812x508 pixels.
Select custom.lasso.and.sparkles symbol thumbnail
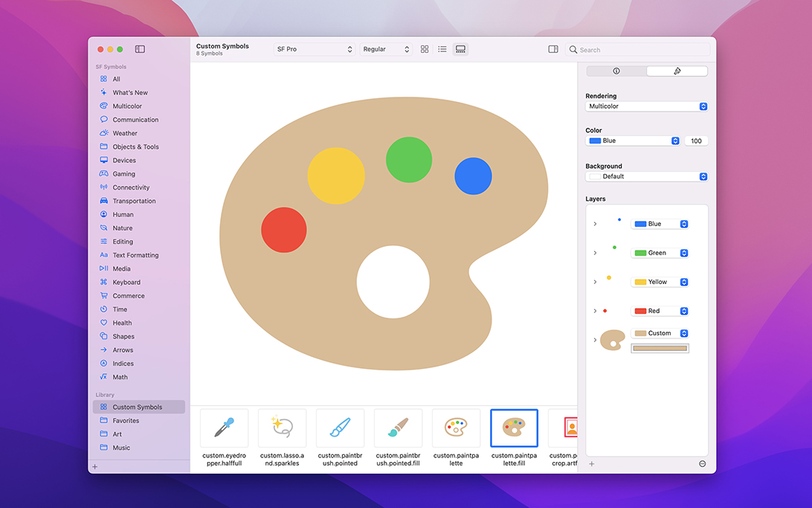[283, 428]
